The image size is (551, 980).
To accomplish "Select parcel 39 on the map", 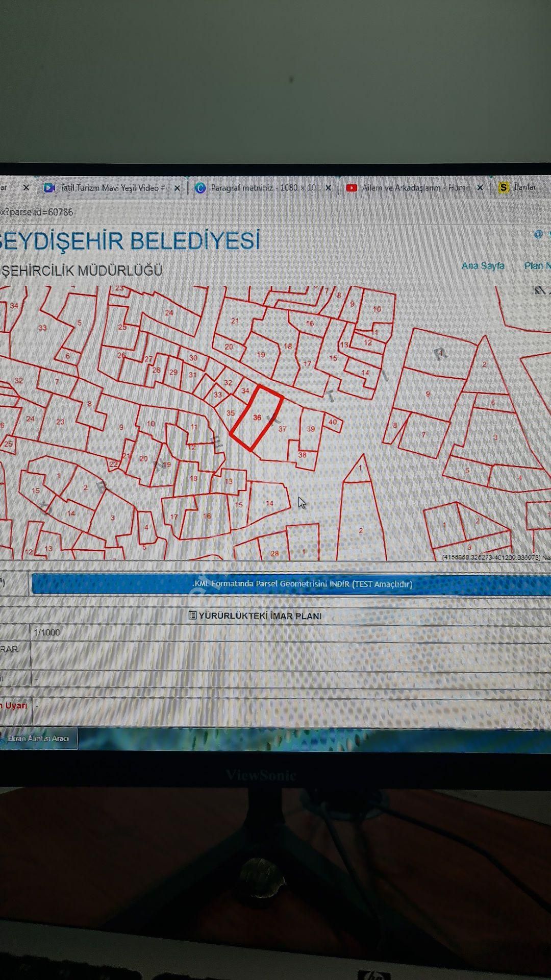I will click(311, 429).
